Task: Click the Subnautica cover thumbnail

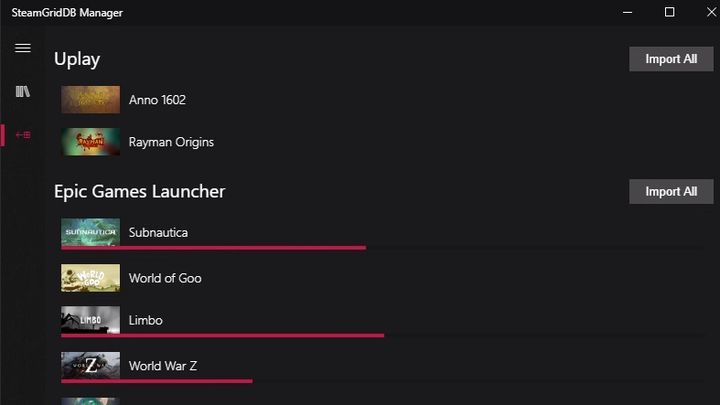Action: (x=90, y=232)
